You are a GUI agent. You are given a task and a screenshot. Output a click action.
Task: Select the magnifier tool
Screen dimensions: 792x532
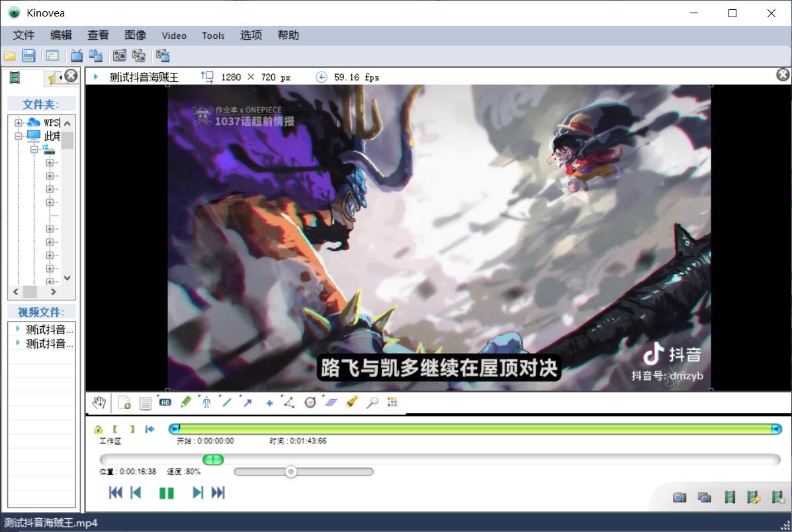point(373,403)
